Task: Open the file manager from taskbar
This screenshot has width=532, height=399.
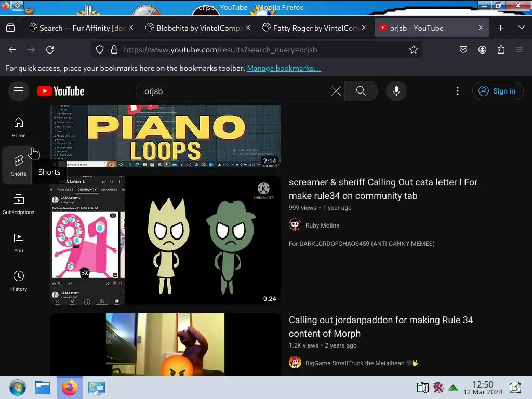Action: click(43, 388)
